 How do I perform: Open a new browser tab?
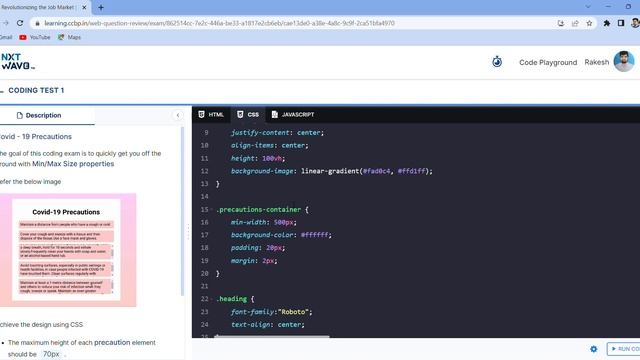pyautogui.click(x=101, y=7)
